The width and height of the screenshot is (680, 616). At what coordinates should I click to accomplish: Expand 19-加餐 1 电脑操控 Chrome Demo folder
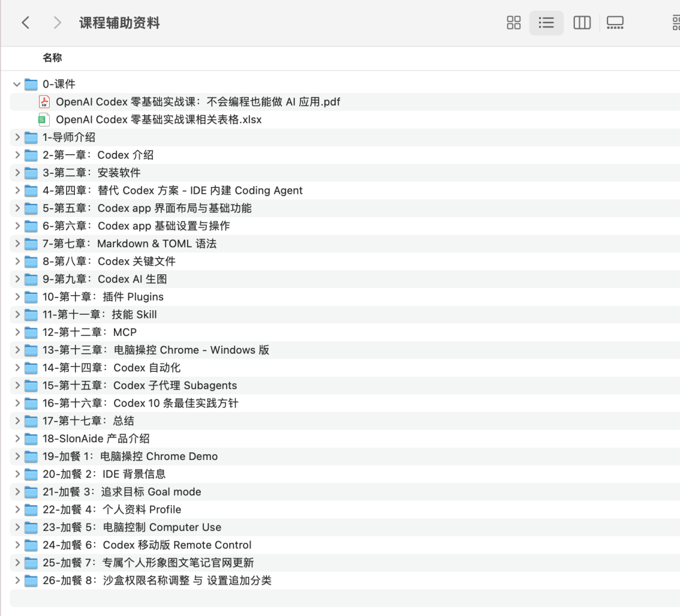18,456
